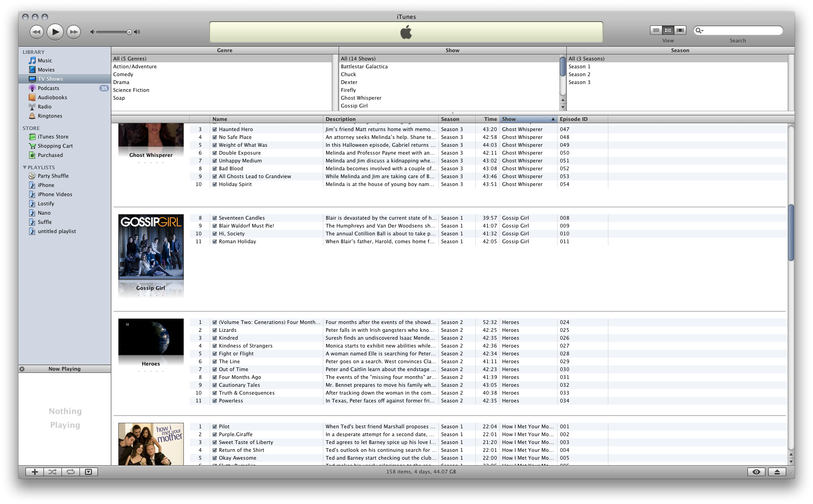This screenshot has width=813, height=504.
Task: Uncheck the No Safe Place checkbox
Action: pyautogui.click(x=215, y=137)
